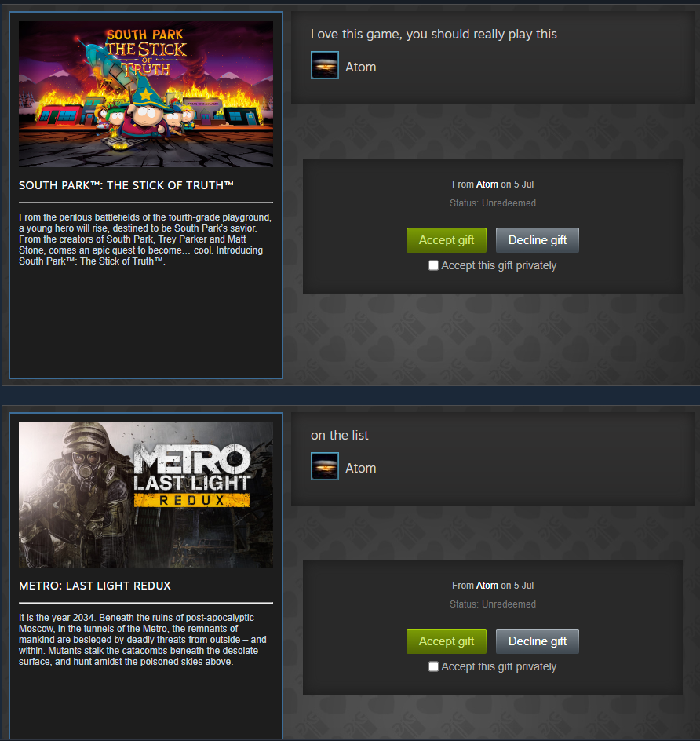Check 'Accept this gift privately' for South Park
This screenshot has width=700, height=741.
tap(433, 265)
